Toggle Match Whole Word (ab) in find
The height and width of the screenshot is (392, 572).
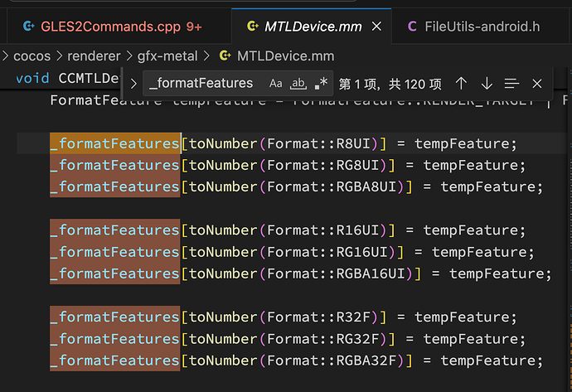tap(298, 84)
